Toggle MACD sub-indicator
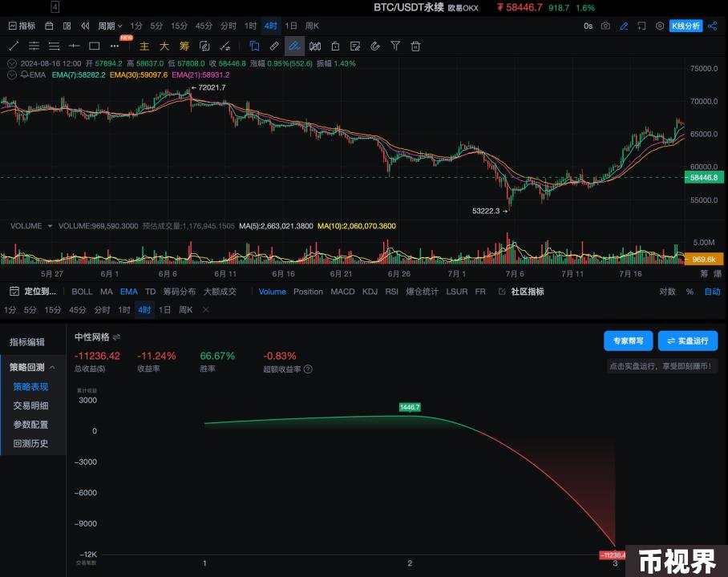The image size is (728, 577). pyautogui.click(x=342, y=292)
